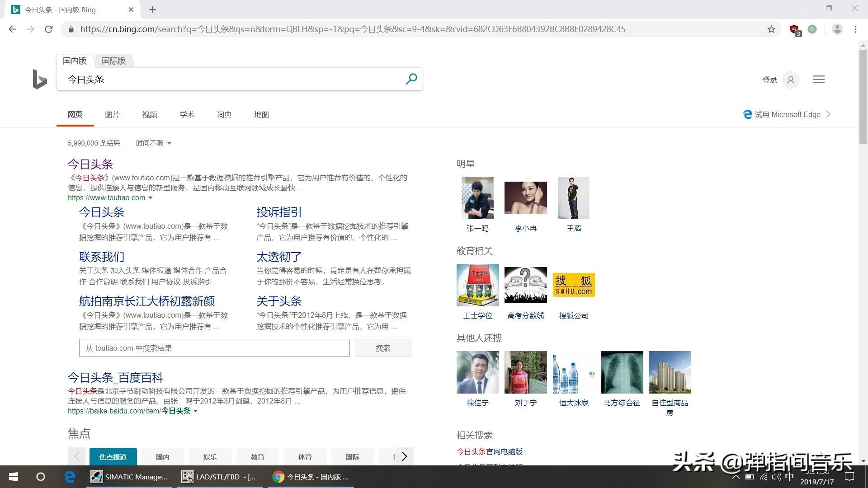Switch to 国际版 search version
The width and height of the screenshot is (868, 488).
pyautogui.click(x=113, y=61)
